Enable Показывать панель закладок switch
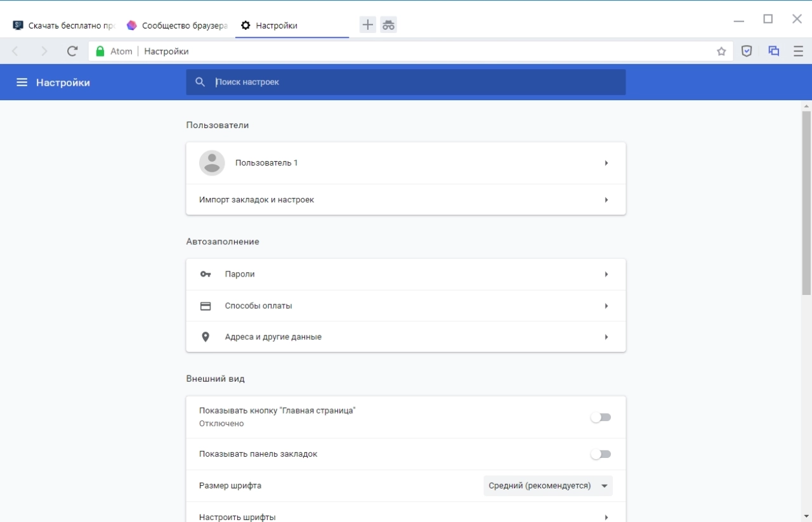812x522 pixels. click(x=600, y=454)
